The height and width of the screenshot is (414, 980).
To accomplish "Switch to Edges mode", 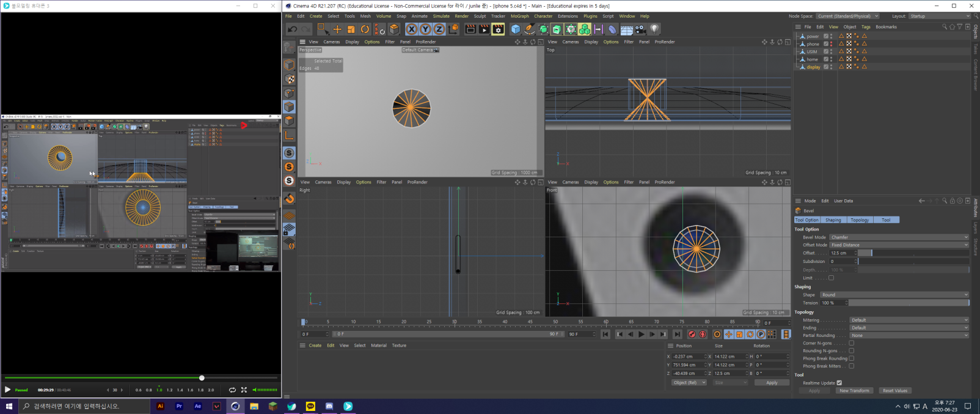I will tap(290, 107).
